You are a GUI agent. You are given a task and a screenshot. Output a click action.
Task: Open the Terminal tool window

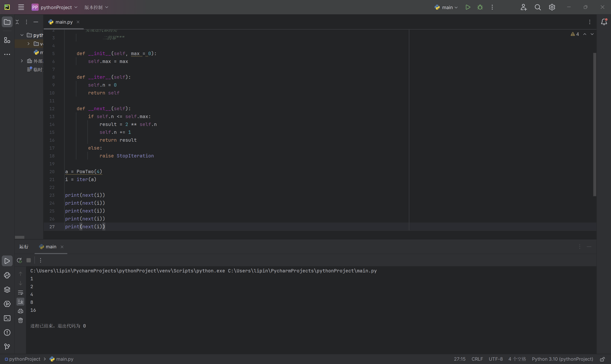point(7,318)
